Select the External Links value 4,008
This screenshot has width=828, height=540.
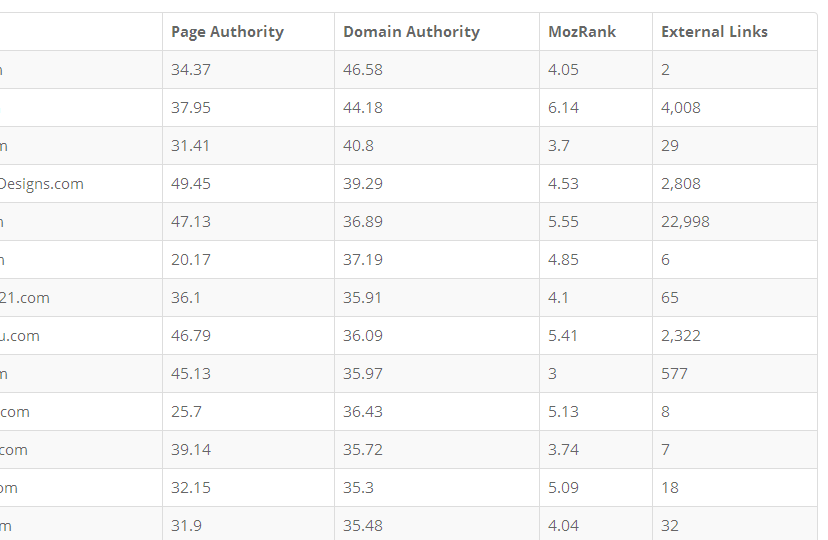coord(681,108)
